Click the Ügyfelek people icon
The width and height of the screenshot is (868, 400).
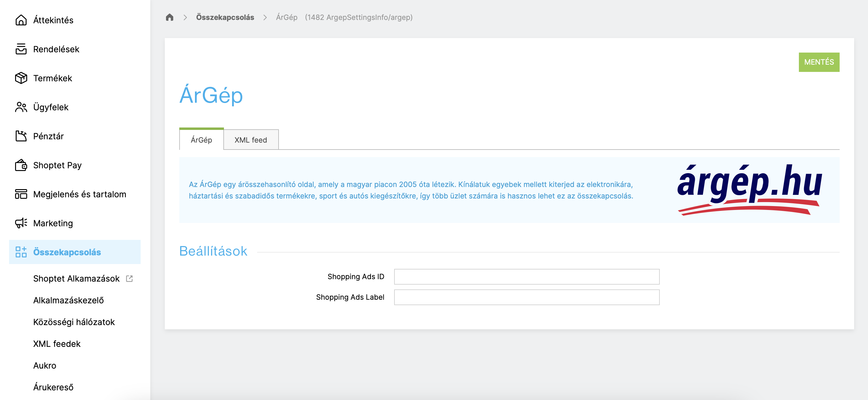21,107
